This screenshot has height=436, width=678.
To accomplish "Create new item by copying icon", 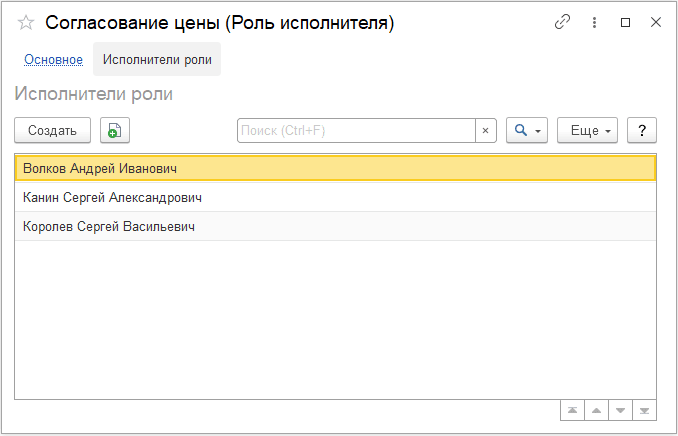I will tap(115, 130).
